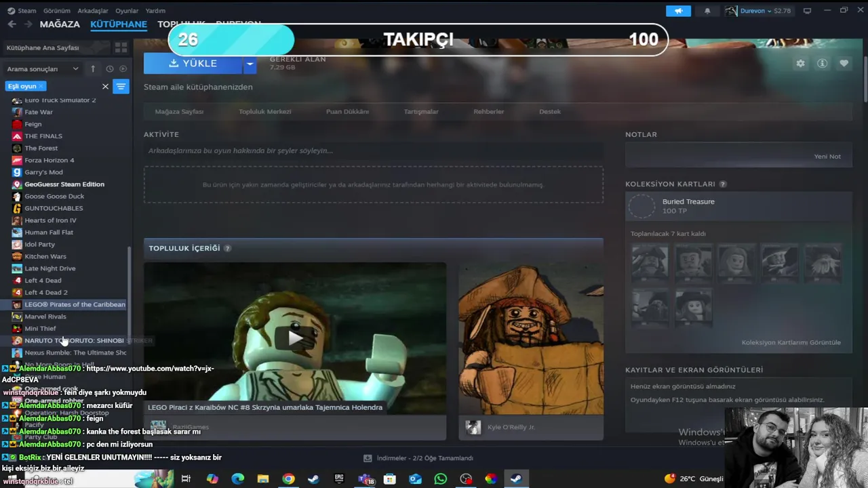Open Steam announcements megaphone button
This screenshot has width=868, height=488.
click(x=678, y=11)
